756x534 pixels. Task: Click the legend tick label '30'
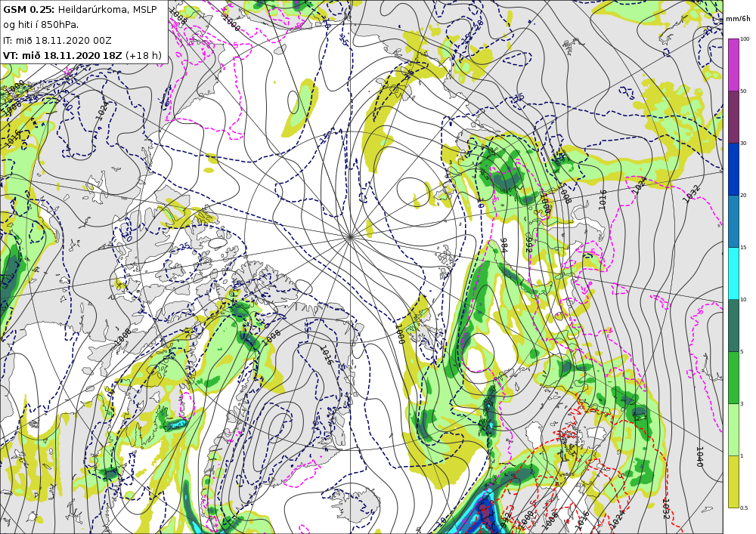point(743,143)
